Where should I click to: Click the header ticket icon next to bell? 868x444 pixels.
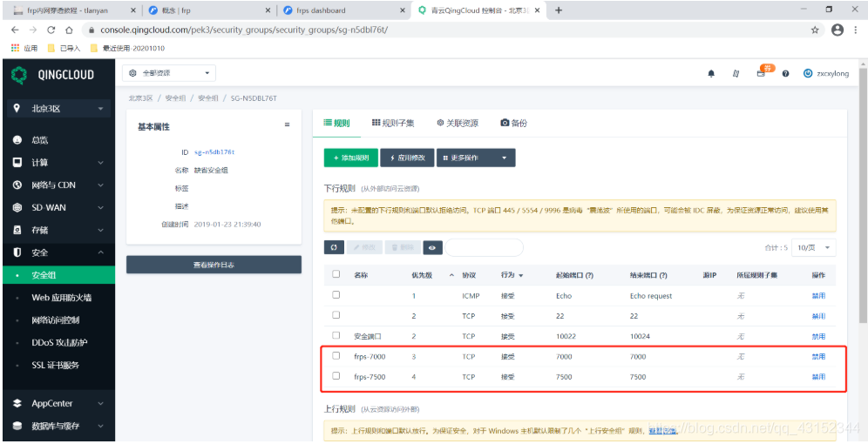(x=736, y=73)
